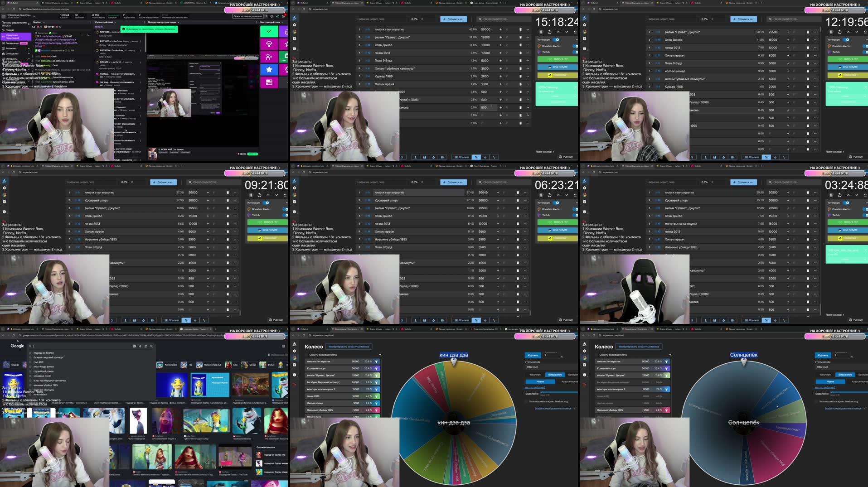Select the colored wheel icon in the sidebar
The width and height of the screenshot is (868, 487).
coord(294,32)
